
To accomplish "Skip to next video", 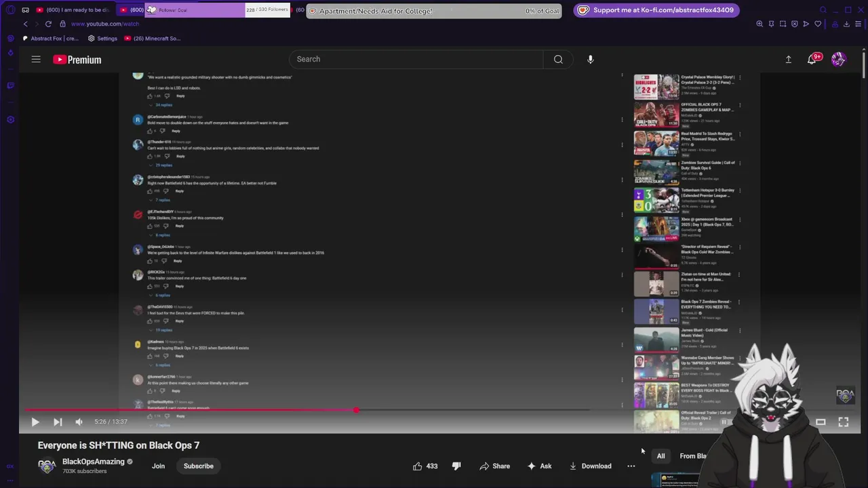I will click(x=58, y=422).
